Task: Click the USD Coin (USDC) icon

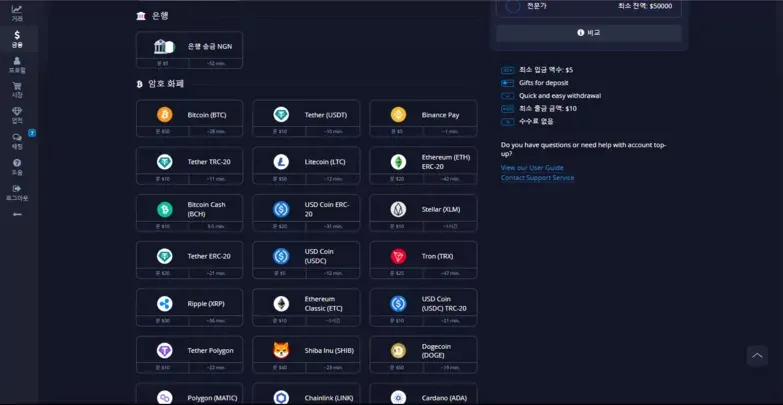Action: pyautogui.click(x=281, y=256)
